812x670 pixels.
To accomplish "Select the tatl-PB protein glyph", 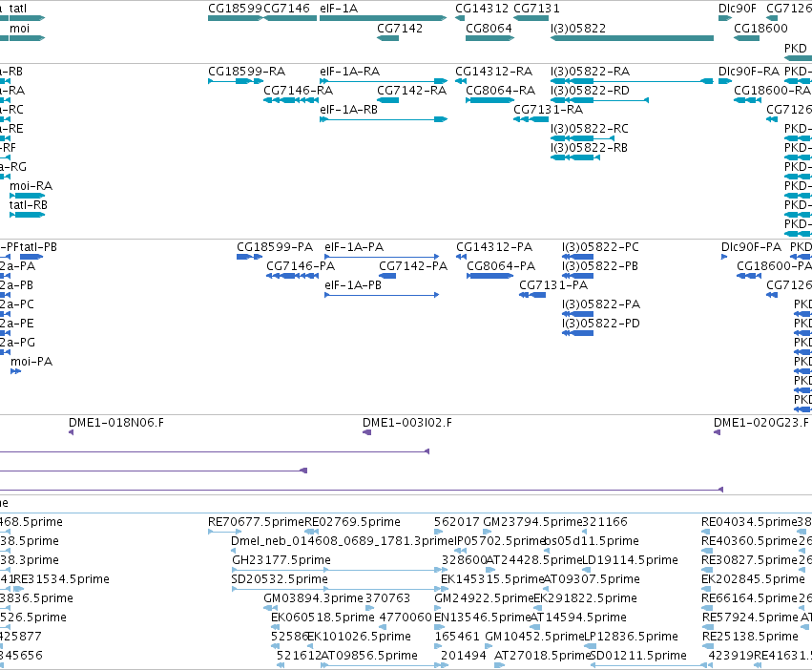I will (x=31, y=257).
